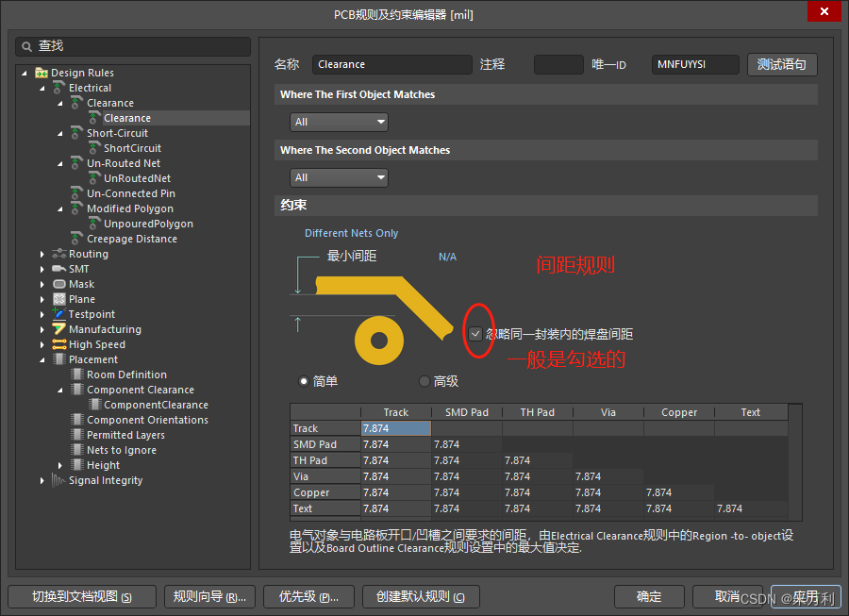Click the Manufacturing category icon
849x616 pixels.
59,329
